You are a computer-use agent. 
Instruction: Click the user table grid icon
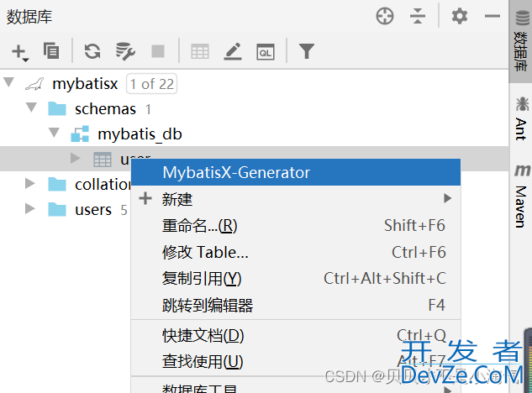coord(103,160)
